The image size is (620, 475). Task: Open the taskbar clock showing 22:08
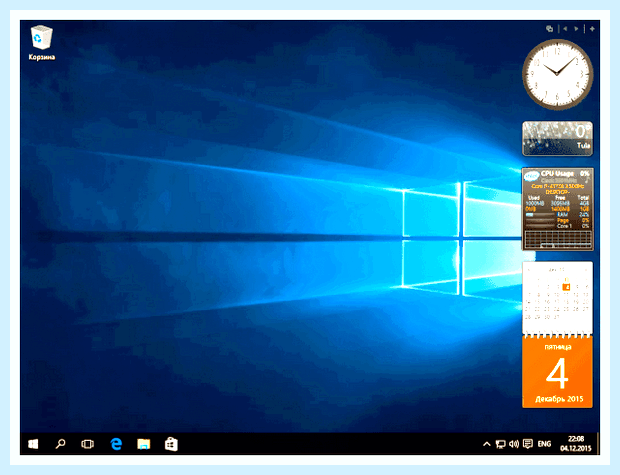pos(576,443)
